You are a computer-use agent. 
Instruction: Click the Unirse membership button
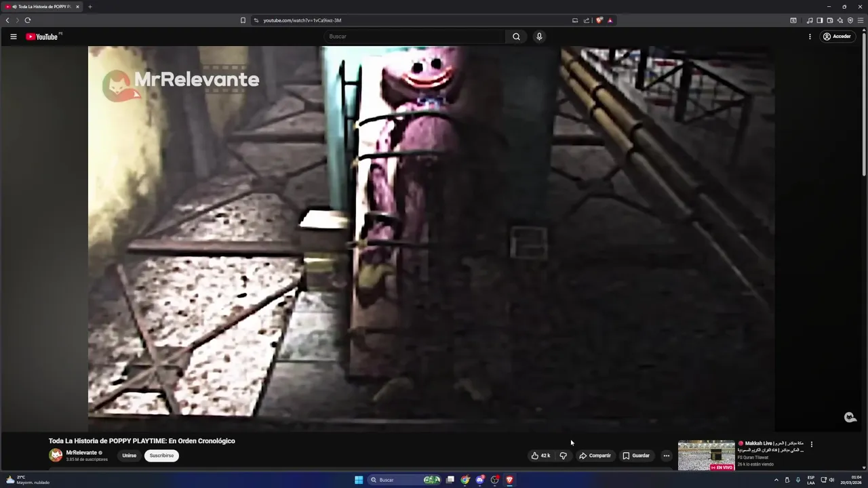130,455
